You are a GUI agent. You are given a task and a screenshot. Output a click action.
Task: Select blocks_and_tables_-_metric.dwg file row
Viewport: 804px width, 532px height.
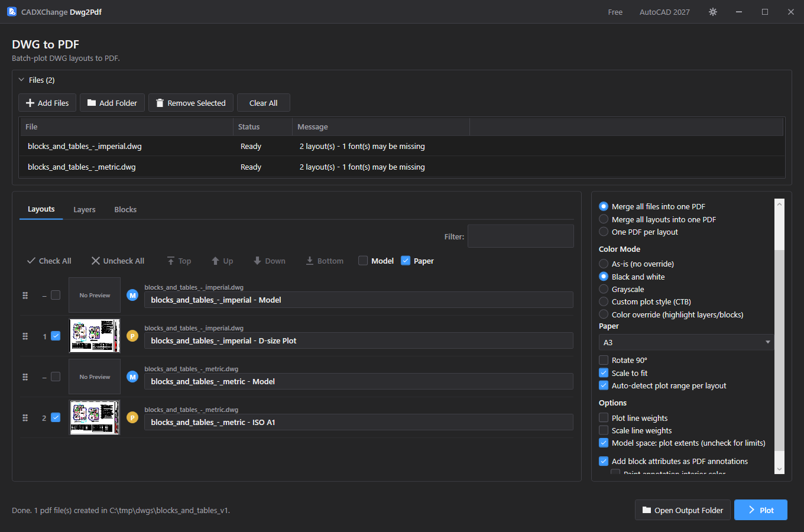pyautogui.click(x=402, y=167)
